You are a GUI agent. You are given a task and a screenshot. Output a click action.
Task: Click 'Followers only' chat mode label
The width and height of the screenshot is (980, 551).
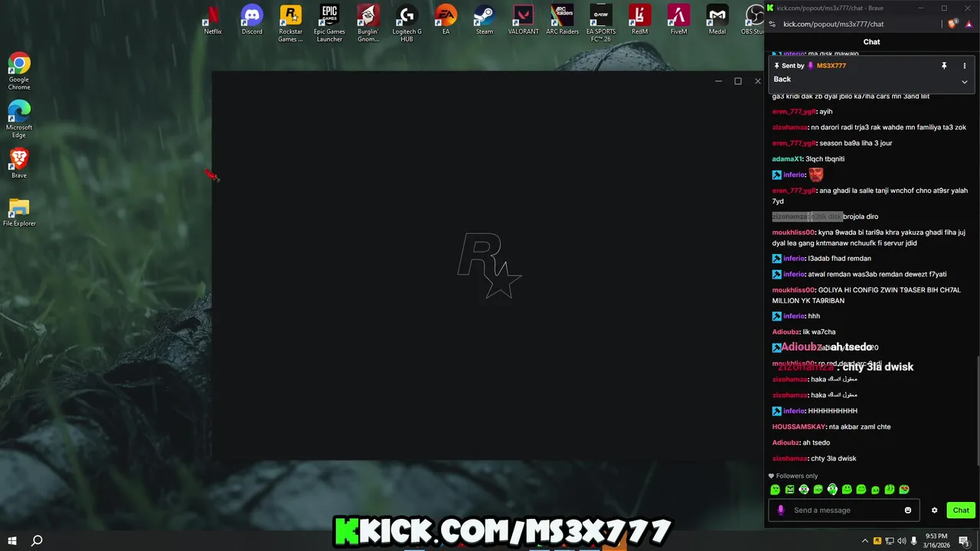(796, 476)
